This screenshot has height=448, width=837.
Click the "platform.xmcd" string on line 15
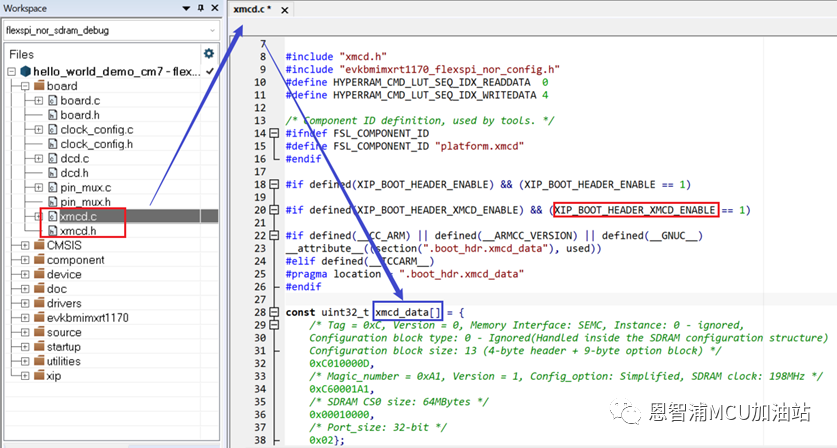[x=479, y=146]
